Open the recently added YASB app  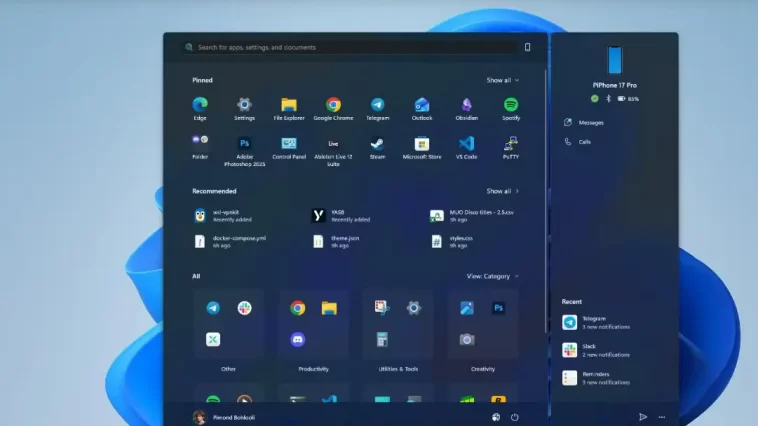[341, 216]
